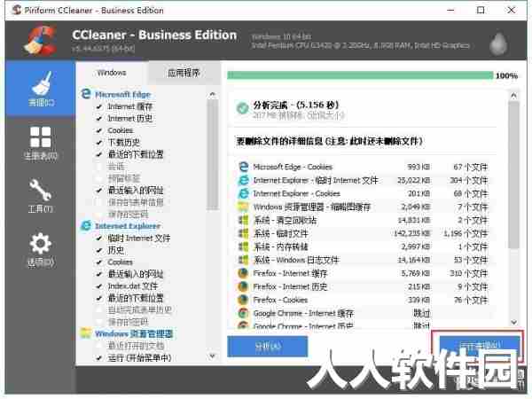Toggle Edge 下载历史 checkbox
532x399 pixels.
click(99, 143)
